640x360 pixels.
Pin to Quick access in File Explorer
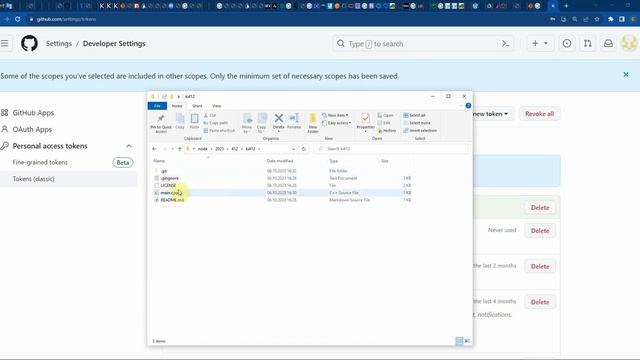[x=161, y=123]
